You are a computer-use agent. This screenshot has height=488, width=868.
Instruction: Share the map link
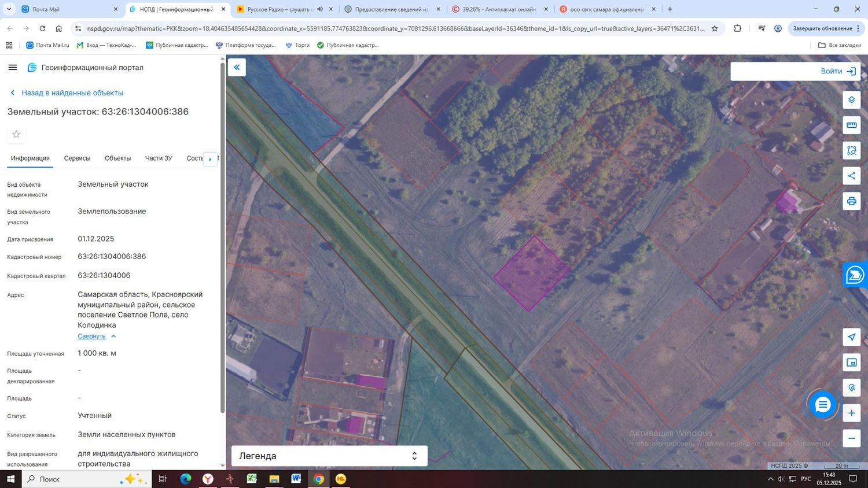(x=851, y=176)
